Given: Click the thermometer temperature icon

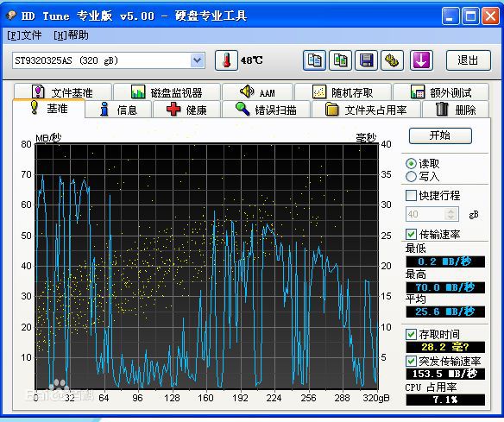Looking at the screenshot, I should click(x=226, y=60).
